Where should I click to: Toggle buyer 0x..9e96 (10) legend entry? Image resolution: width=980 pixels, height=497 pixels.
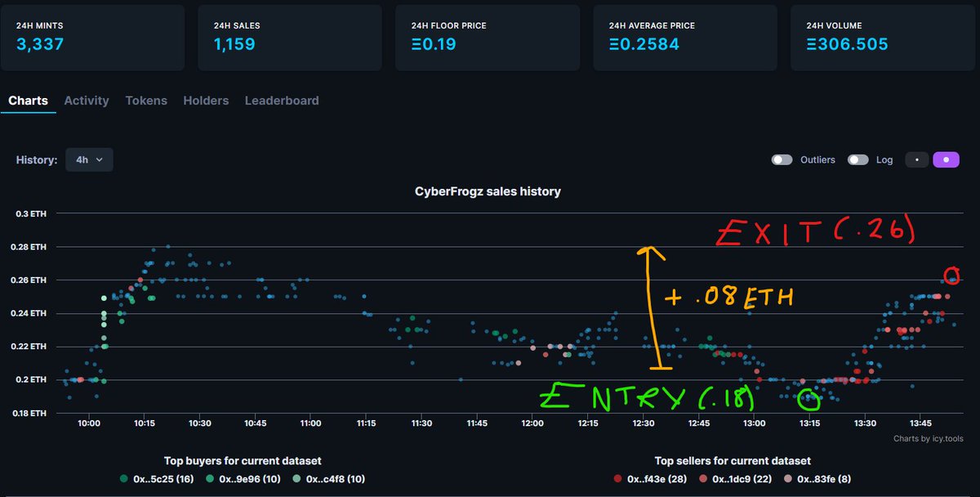[243, 479]
